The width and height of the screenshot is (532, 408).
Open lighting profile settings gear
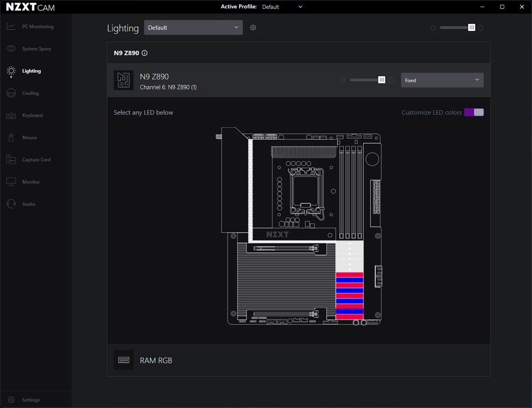pyautogui.click(x=253, y=28)
